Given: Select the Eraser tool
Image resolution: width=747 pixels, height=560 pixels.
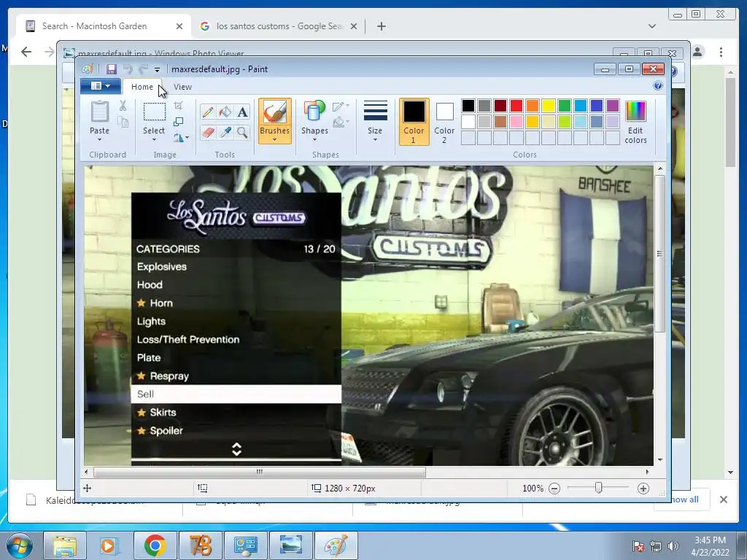Looking at the screenshot, I should (x=208, y=132).
